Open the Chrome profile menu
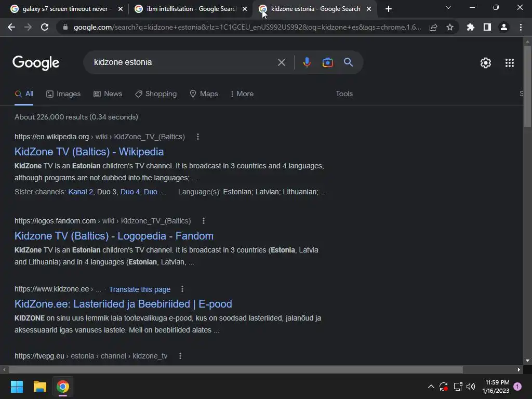Viewport: 532px width, 399px height. click(x=504, y=27)
